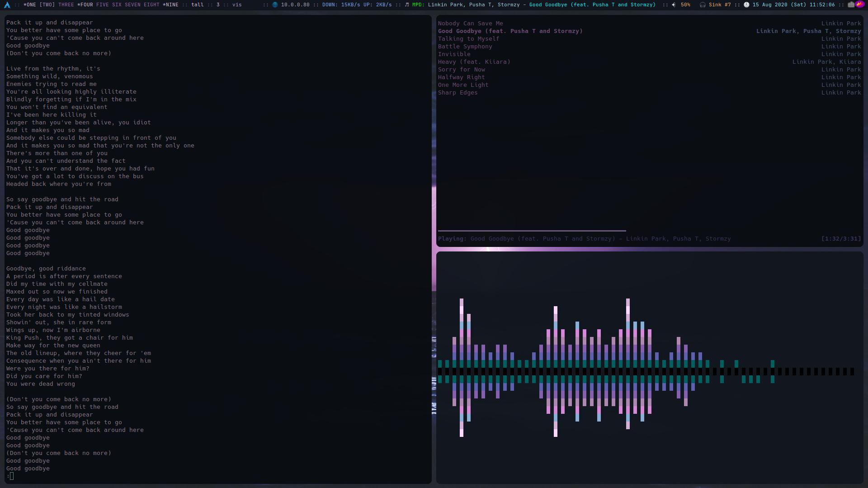The width and height of the screenshot is (868, 488).
Task: Click the 10.0.0.80 IP address
Action: click(x=295, y=5)
